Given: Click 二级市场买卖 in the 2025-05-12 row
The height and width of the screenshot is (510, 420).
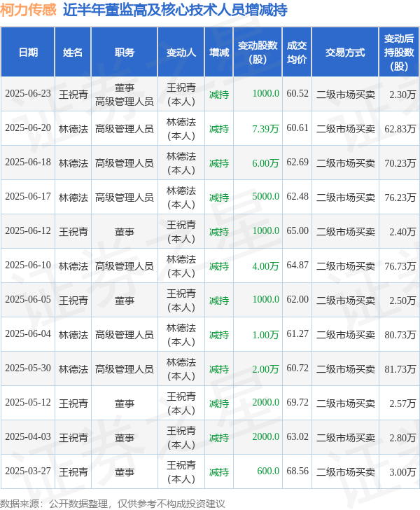Looking at the screenshot, I should pos(345,404).
